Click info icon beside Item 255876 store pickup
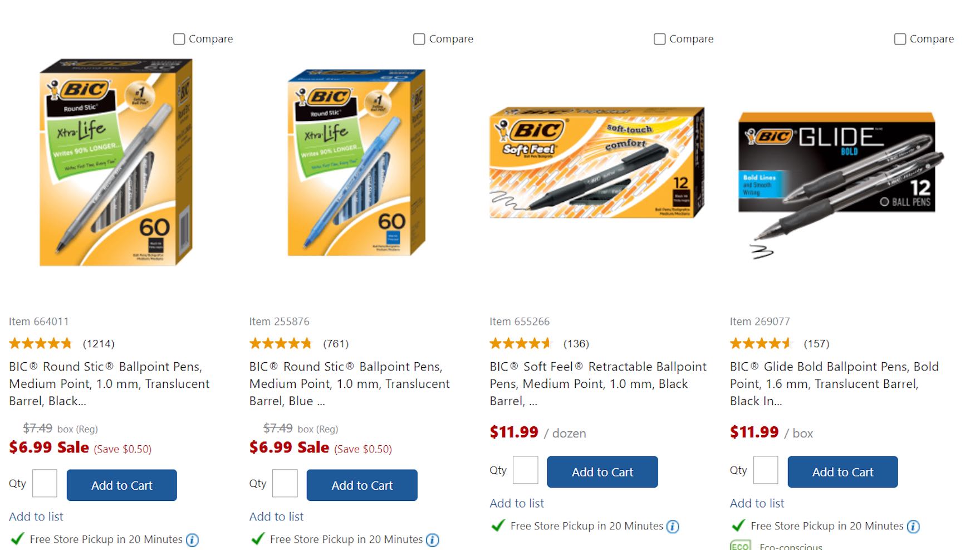 tap(433, 540)
